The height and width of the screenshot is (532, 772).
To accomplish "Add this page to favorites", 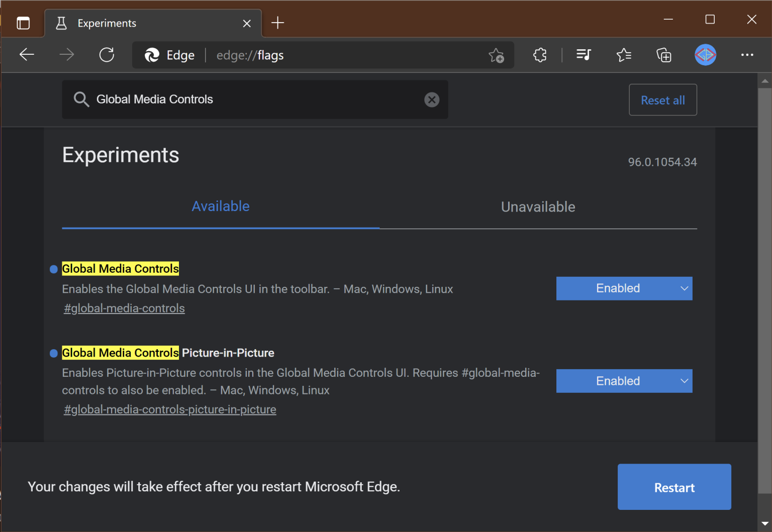I will click(x=497, y=55).
